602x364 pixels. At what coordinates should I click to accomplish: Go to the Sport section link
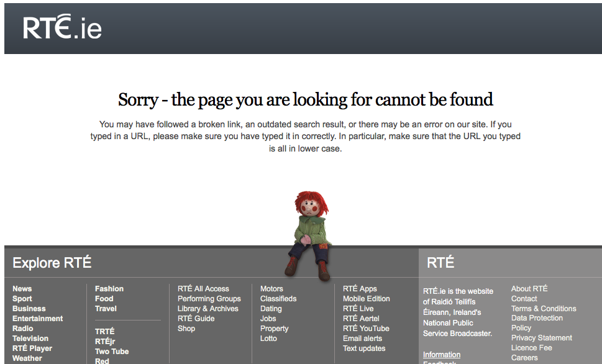coord(22,299)
